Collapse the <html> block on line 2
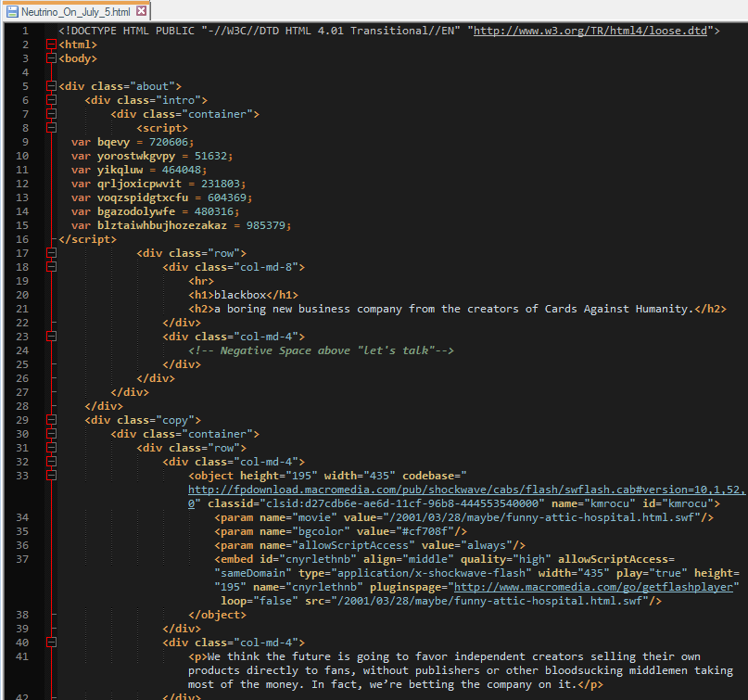This screenshot has width=748, height=700. [52, 45]
